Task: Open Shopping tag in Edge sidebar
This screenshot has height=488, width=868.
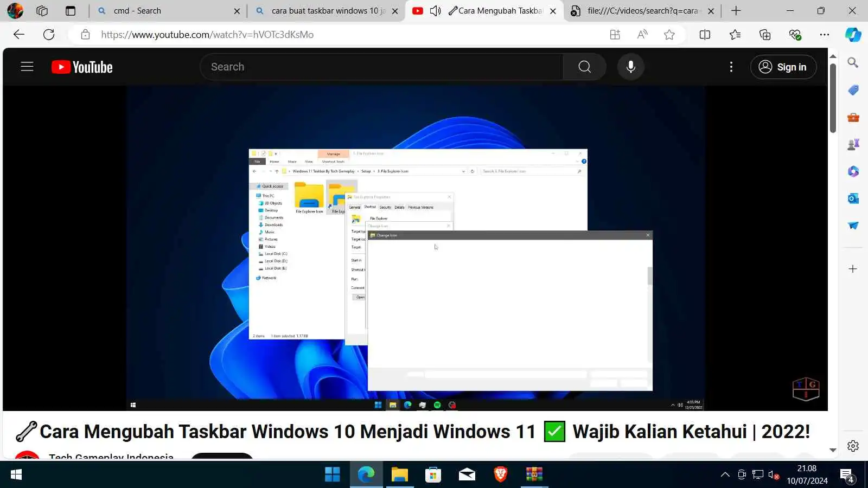Action: click(853, 90)
